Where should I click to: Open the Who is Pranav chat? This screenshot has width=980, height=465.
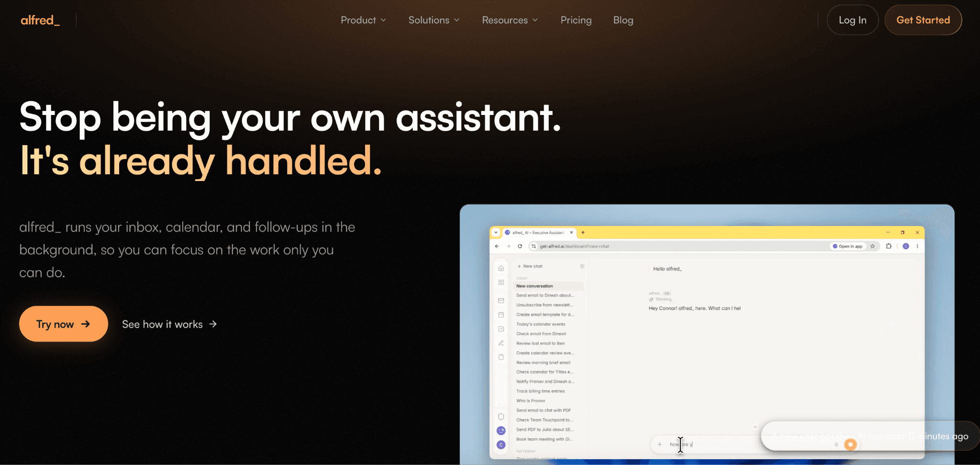531,401
